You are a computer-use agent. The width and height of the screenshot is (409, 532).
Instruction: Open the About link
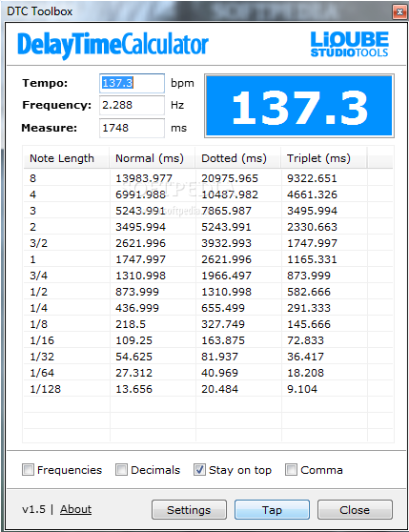(x=75, y=509)
